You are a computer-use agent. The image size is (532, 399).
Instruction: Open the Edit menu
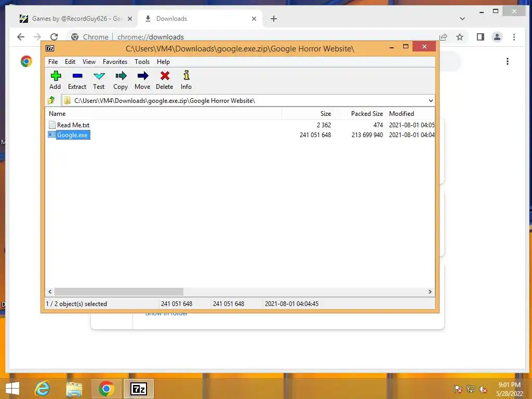coord(70,62)
